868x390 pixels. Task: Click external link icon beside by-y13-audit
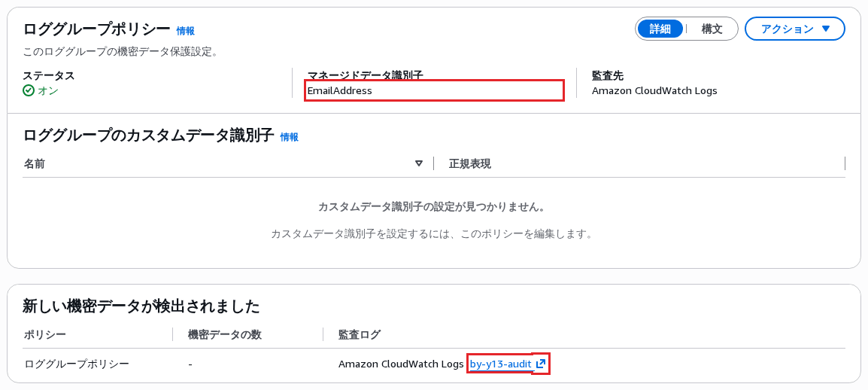[x=541, y=364]
